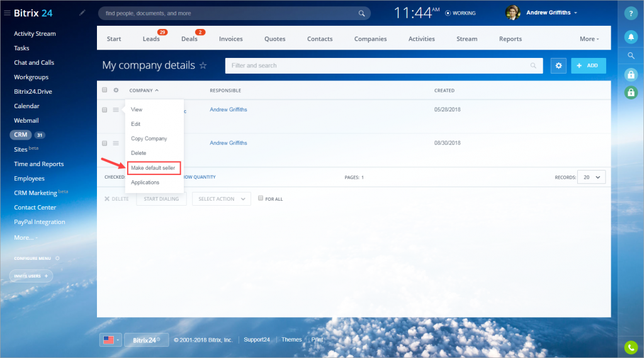The height and width of the screenshot is (358, 644).
Task: Expand More... in the left sidebar
Action: [25, 237]
